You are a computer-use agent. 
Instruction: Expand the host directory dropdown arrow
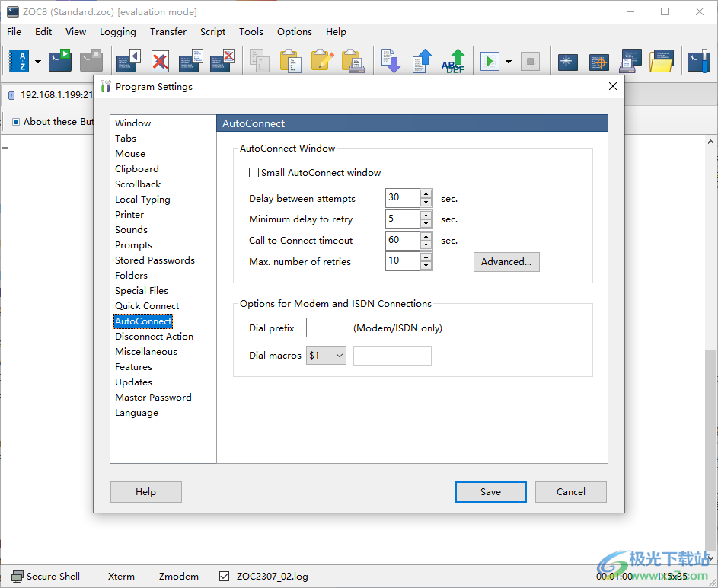coord(38,62)
